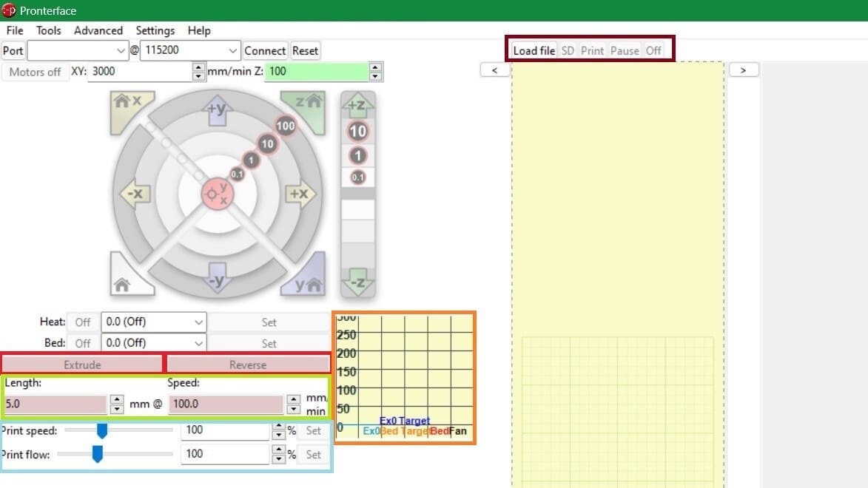Click the Connect button
The width and height of the screenshot is (868, 488).
tap(265, 51)
